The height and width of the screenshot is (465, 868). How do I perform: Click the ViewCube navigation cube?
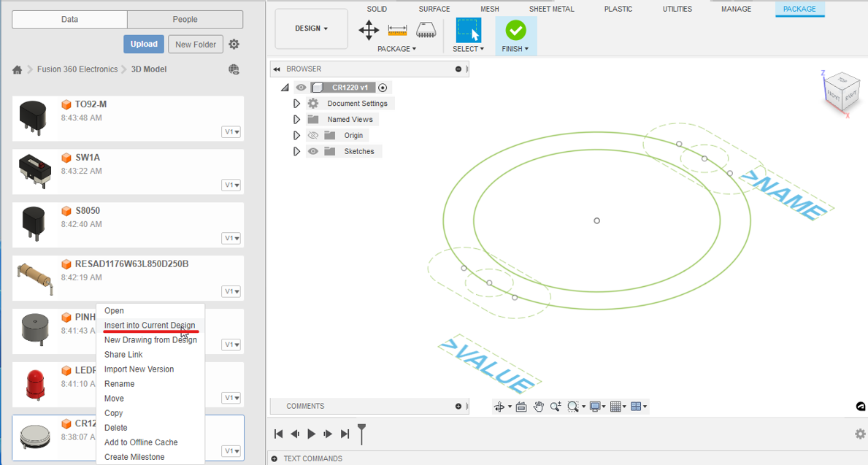click(842, 91)
